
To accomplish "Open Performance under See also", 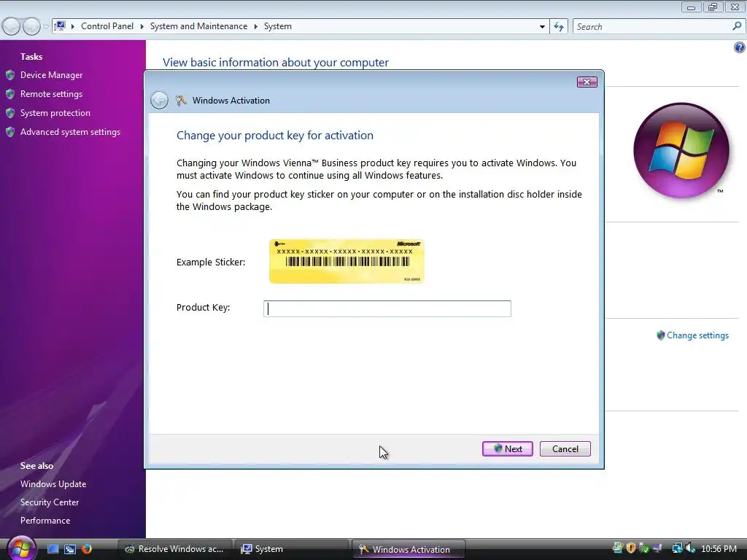I will tap(45, 521).
